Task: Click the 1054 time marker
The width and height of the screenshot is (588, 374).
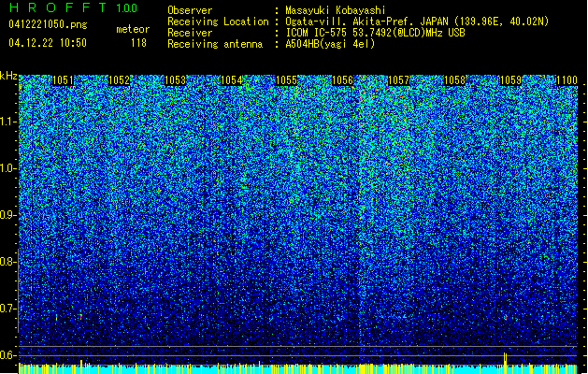Action: coord(232,80)
